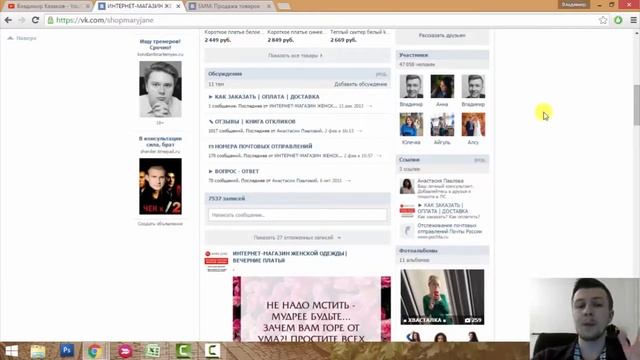Click Показать все товары button
Image resolution: width=640 pixels, height=360 pixels.
click(x=297, y=56)
